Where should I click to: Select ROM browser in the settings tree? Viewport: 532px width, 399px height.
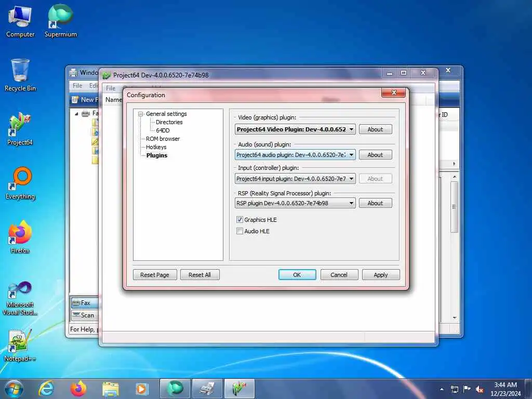[x=163, y=139]
